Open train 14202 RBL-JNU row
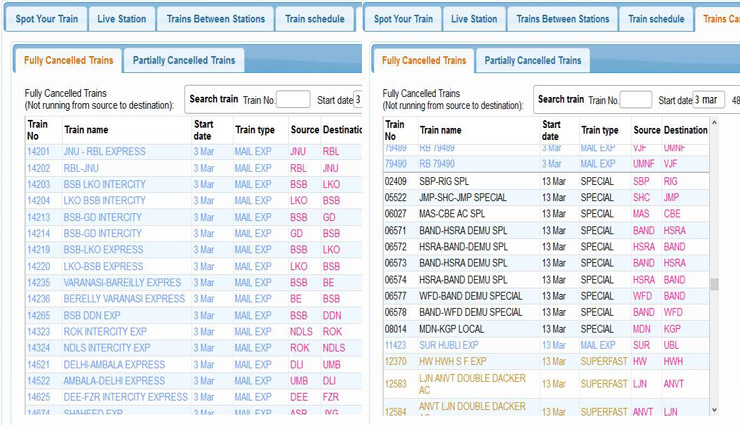Viewport: 740px width, 425px height. coord(193,168)
